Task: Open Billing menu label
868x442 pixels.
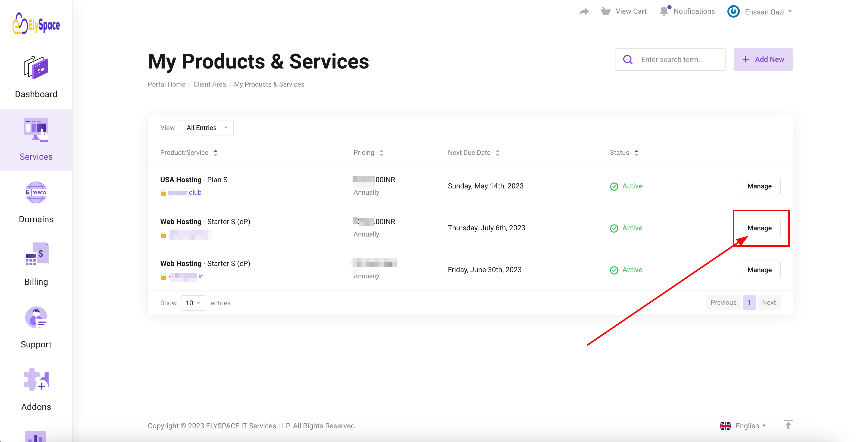Action: [36, 282]
